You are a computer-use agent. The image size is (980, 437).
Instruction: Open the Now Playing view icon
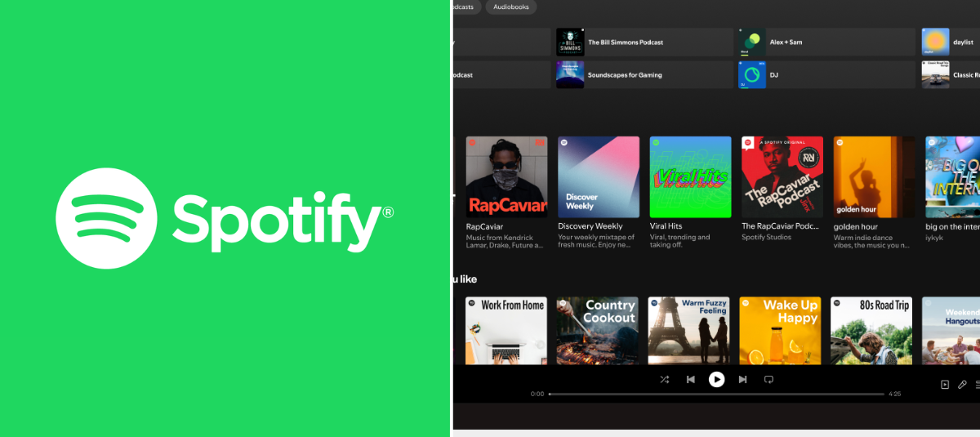click(x=945, y=385)
